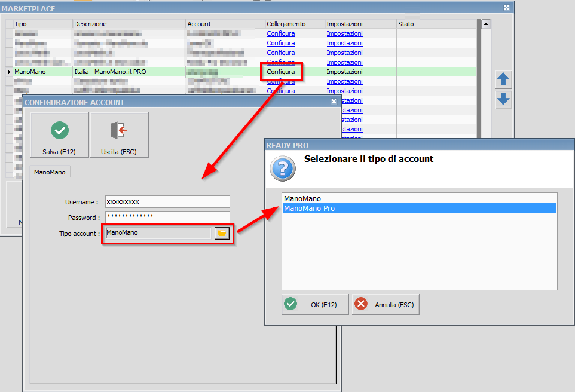Click the row selector arrow of ManoMano row
Image resolution: width=575 pixels, height=392 pixels.
pyautogui.click(x=9, y=72)
